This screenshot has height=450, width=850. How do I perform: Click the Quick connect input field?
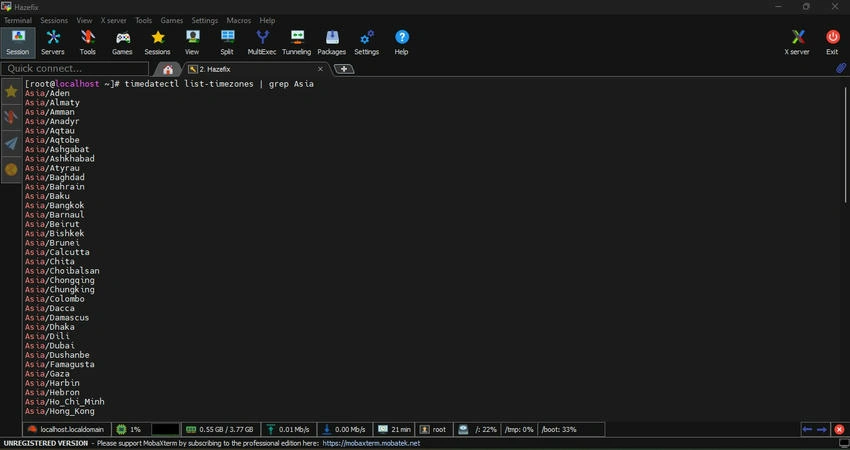(x=75, y=68)
